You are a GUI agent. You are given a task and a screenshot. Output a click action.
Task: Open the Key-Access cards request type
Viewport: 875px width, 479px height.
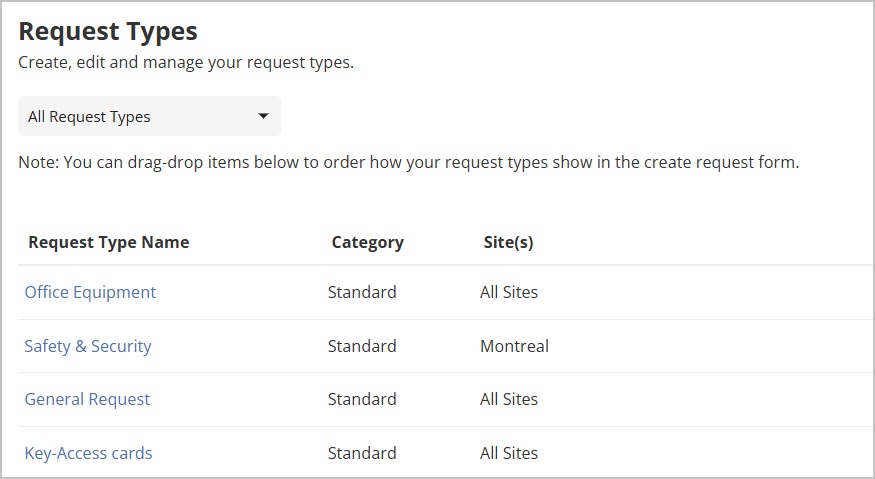pyautogui.click(x=88, y=453)
